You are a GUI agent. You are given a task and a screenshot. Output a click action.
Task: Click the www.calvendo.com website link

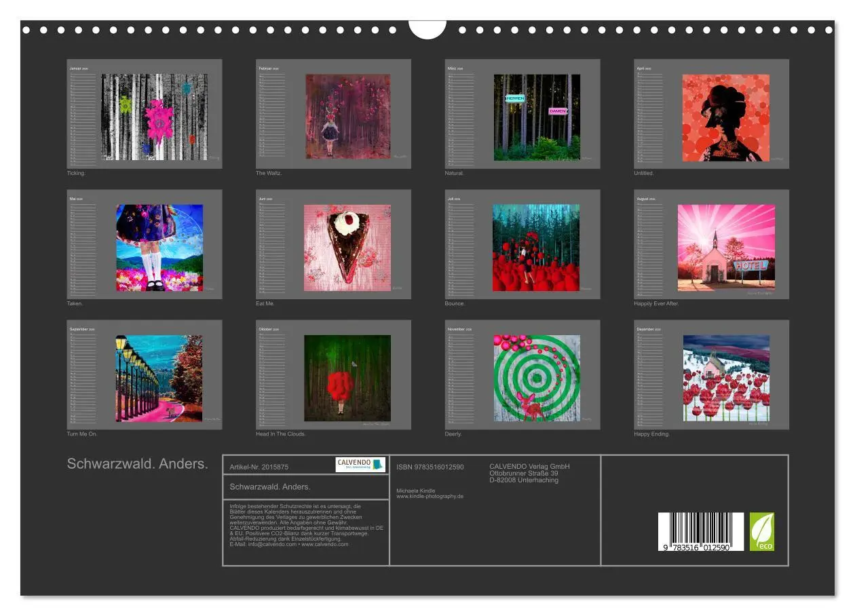pyautogui.click(x=325, y=544)
